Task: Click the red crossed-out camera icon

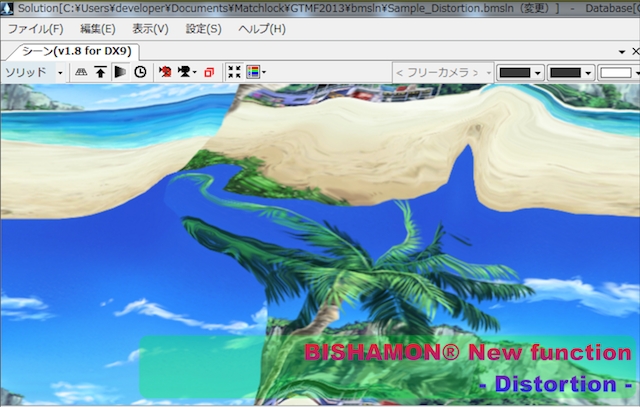Action: (x=165, y=72)
